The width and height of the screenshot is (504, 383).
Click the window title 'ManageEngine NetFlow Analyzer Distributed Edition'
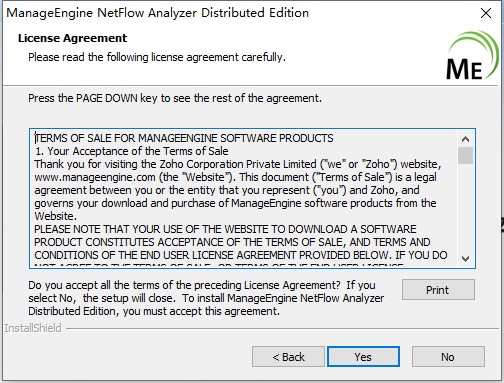[x=158, y=13]
